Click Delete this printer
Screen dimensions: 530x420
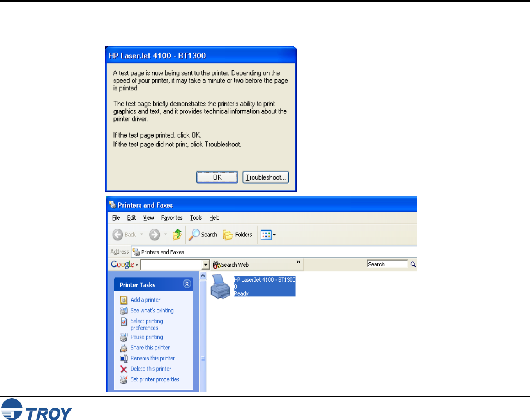(151, 369)
